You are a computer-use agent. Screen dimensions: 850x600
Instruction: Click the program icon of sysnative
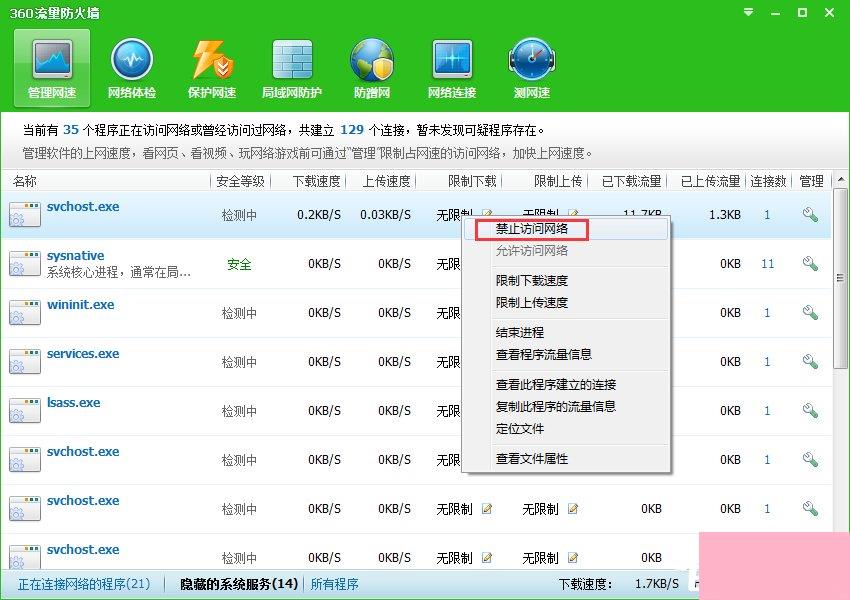(25, 264)
